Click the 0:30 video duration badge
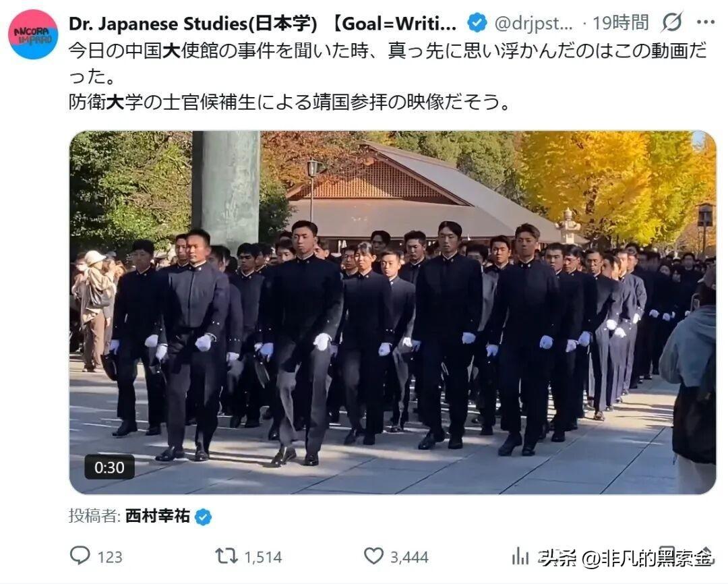This screenshot has width=728, height=584. click(x=110, y=467)
